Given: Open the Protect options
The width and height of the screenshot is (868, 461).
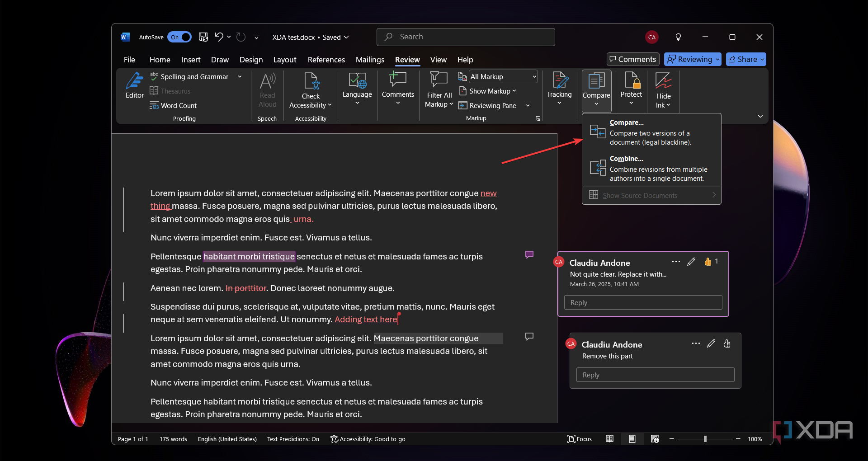Looking at the screenshot, I should pos(631,89).
